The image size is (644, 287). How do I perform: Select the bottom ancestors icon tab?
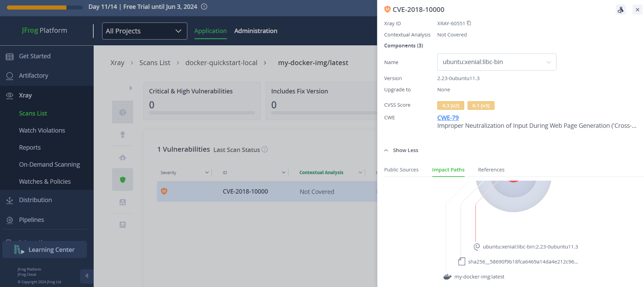[123, 225]
